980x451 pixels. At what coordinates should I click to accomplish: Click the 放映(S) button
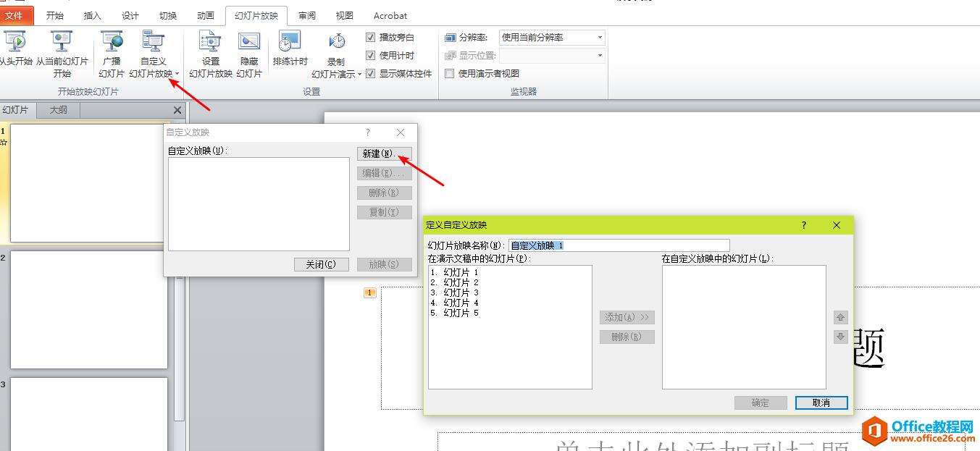coord(385,264)
